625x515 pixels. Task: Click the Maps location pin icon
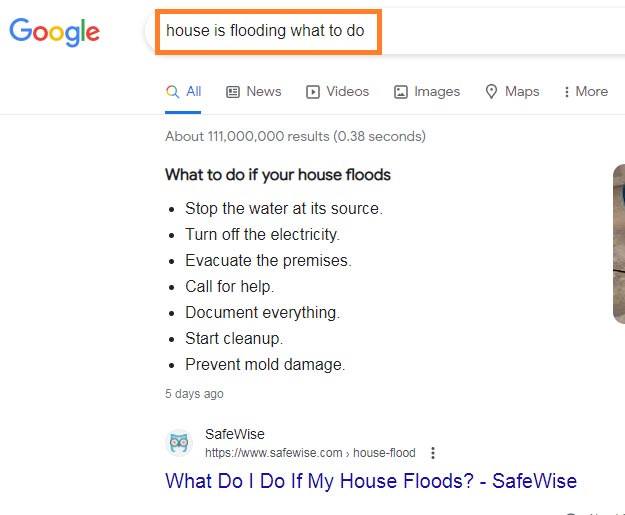tap(491, 91)
